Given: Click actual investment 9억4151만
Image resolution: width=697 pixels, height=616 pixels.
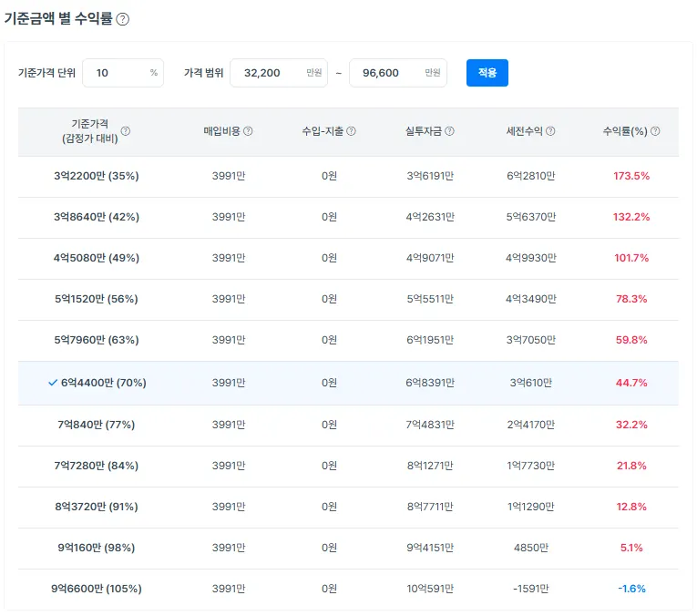Looking at the screenshot, I should click(x=430, y=548).
